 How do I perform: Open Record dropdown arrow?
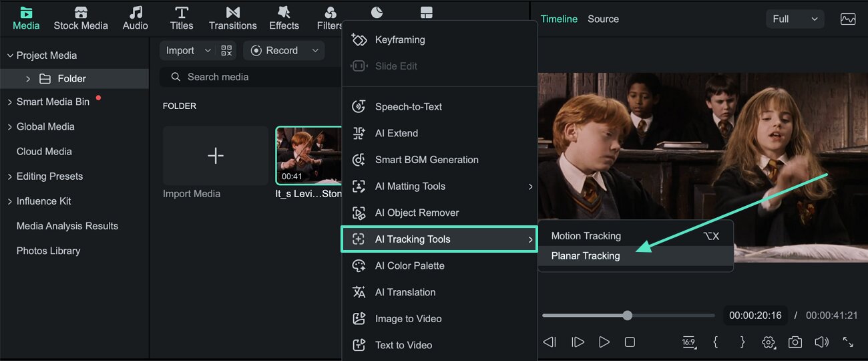(315, 51)
